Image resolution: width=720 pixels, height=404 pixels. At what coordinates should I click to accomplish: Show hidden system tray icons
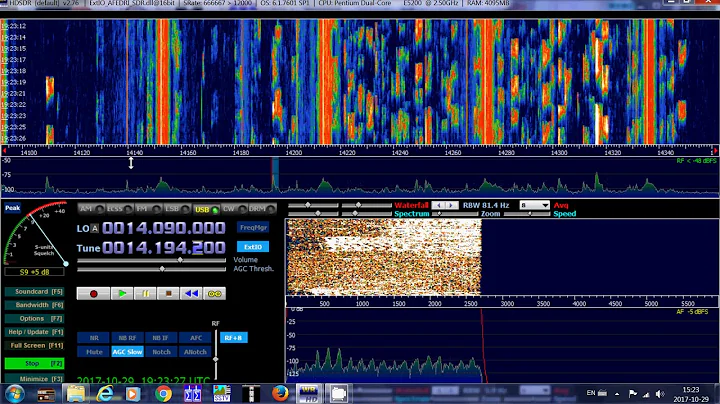(617, 394)
